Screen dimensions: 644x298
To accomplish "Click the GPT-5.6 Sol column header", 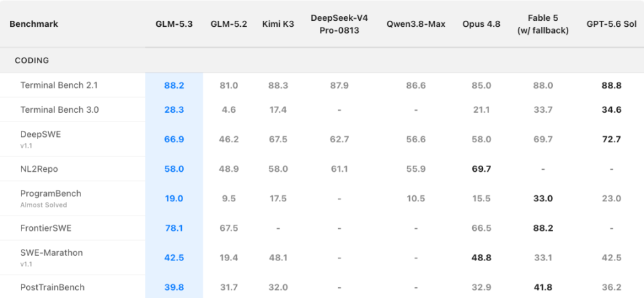I will (612, 24).
